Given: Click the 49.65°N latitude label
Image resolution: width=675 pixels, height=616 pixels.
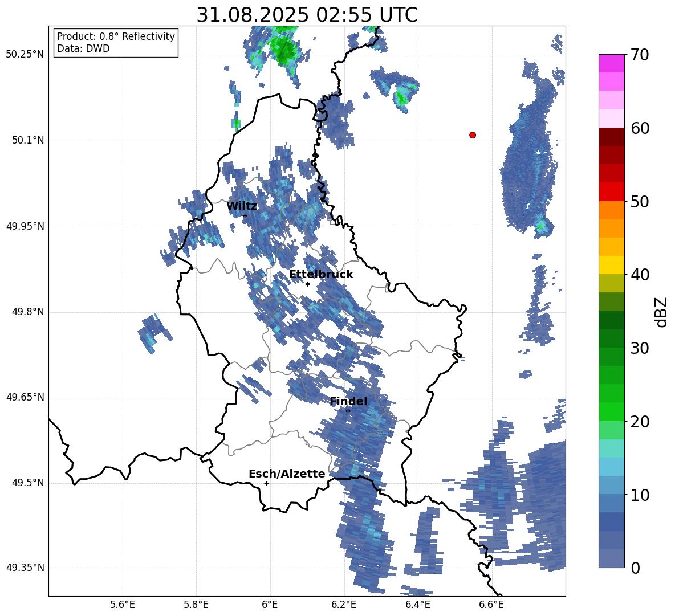Looking at the screenshot, I should click(25, 398).
